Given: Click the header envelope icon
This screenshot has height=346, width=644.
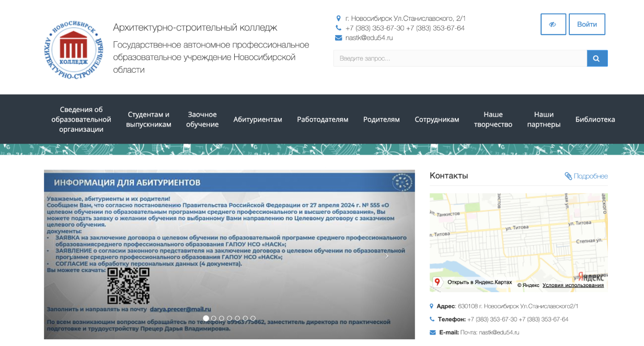Looking at the screenshot, I should pos(338,38).
